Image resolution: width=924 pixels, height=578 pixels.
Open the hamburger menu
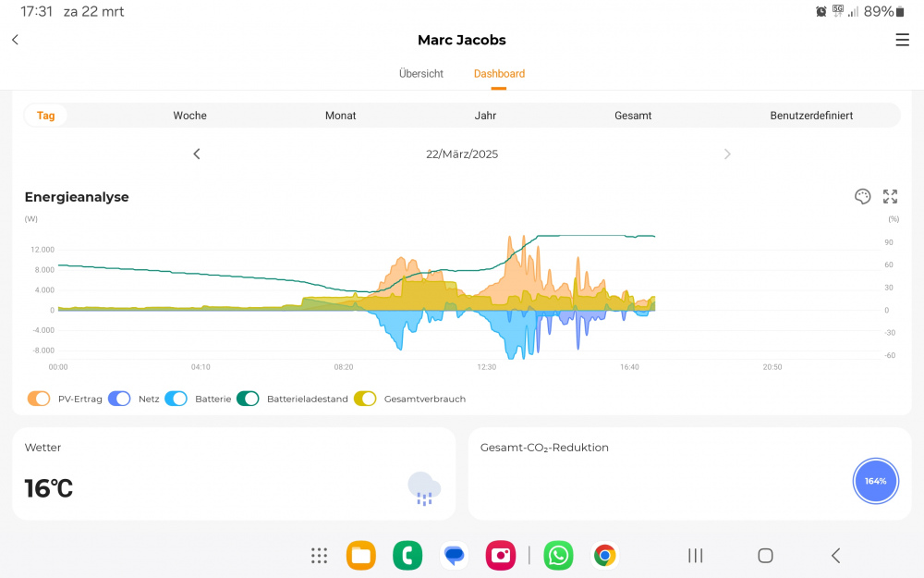[x=902, y=40]
